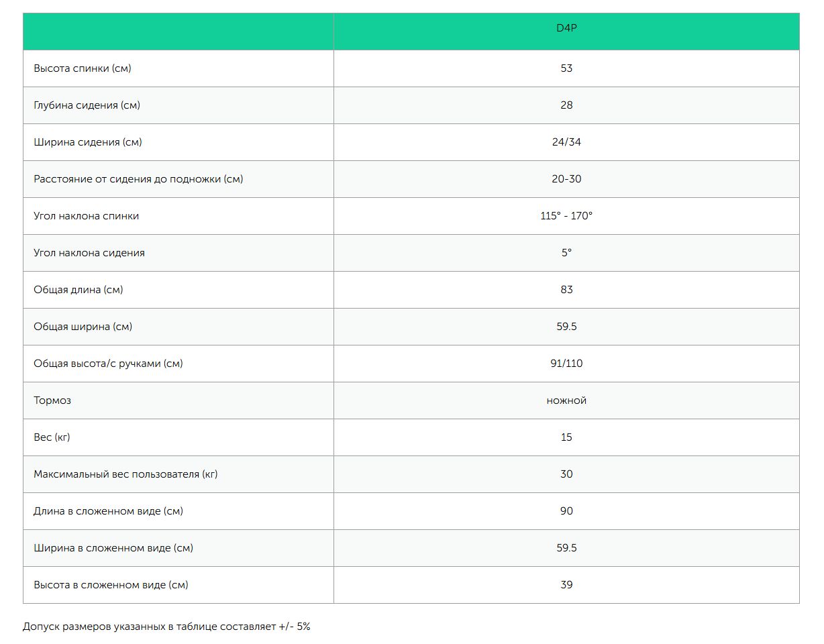Image resolution: width=824 pixels, height=644 pixels.
Task: Select the label 'Угол наклона сидения'
Action: click(89, 253)
